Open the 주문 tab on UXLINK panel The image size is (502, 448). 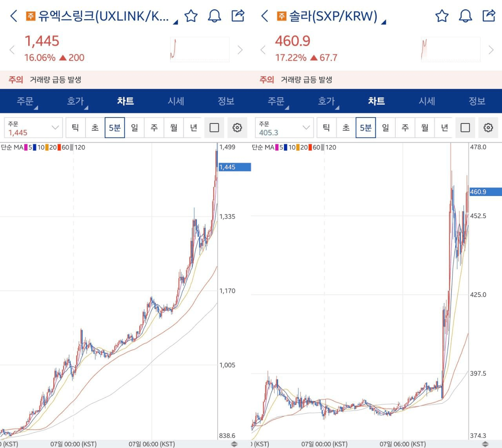pyautogui.click(x=25, y=101)
